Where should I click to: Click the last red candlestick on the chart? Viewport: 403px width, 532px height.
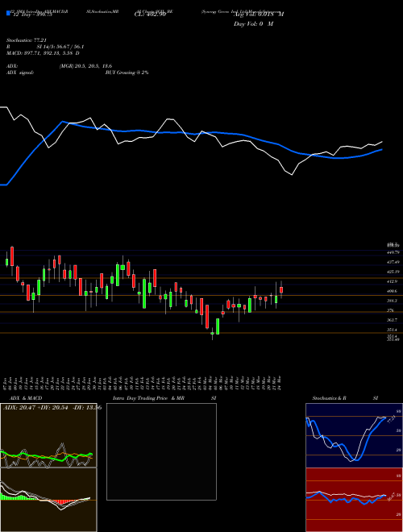pos(281,289)
